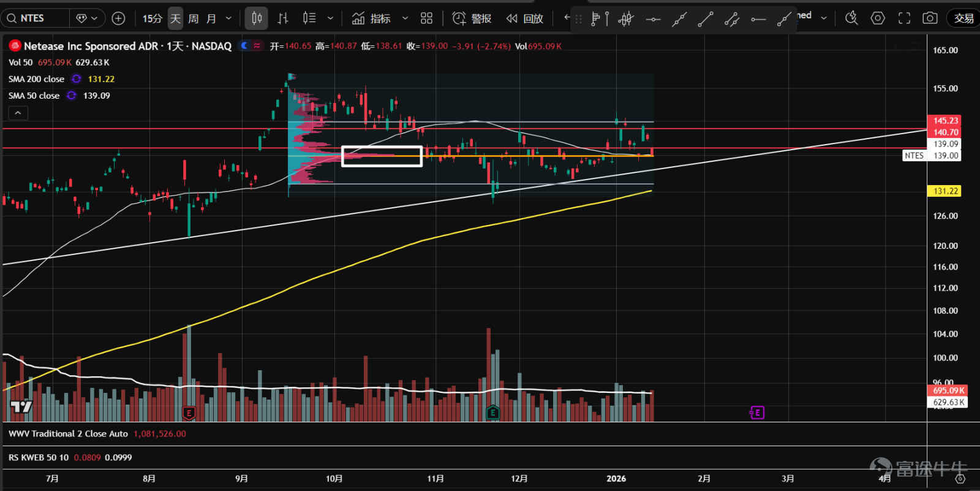Expand the chart style dropdown
The height and width of the screenshot is (491, 980).
[x=331, y=18]
